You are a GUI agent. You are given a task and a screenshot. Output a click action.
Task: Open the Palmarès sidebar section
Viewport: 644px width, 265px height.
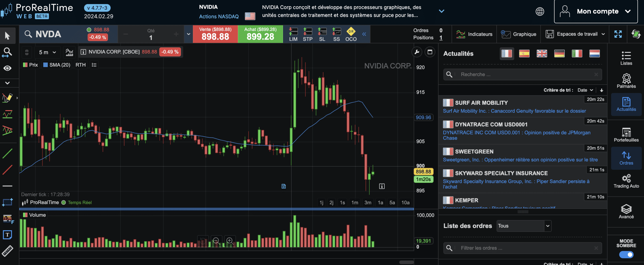(626, 80)
